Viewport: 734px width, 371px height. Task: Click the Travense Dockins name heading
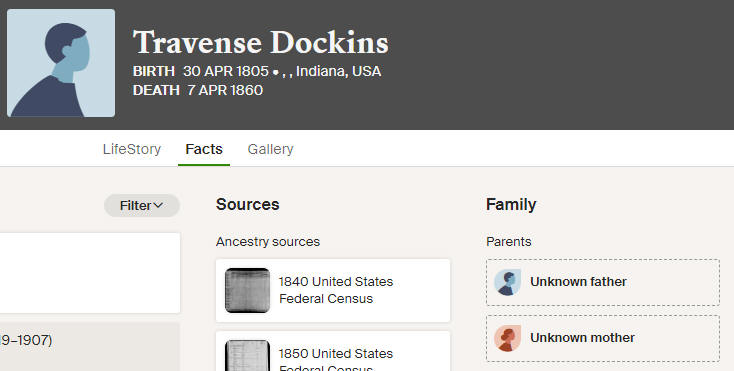[260, 43]
